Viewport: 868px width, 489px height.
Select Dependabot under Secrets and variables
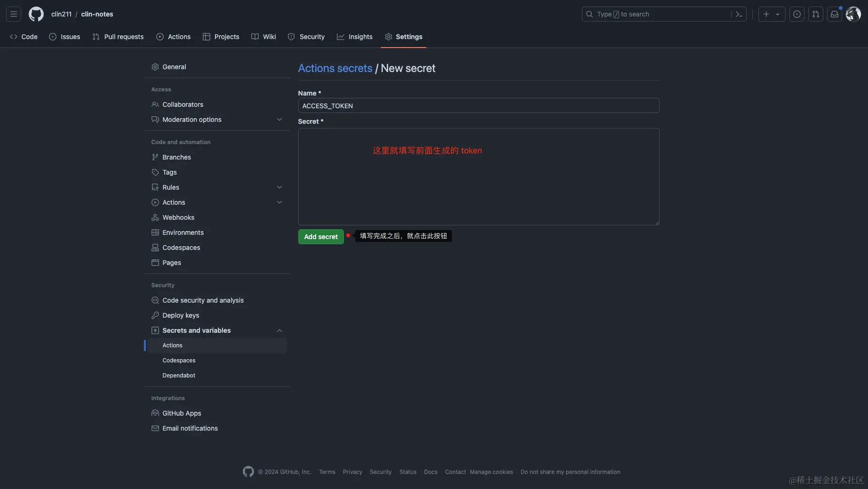pos(217,376)
